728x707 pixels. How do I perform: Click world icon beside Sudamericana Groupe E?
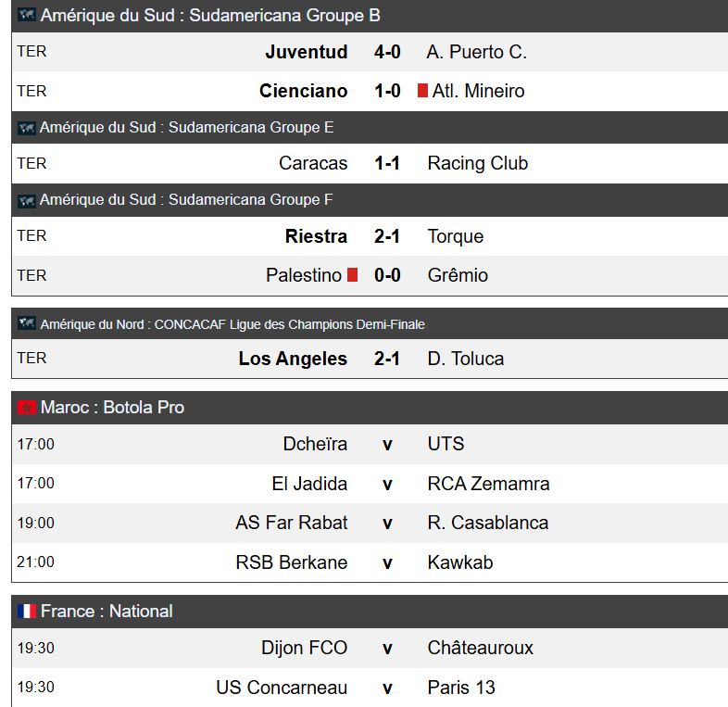[x=27, y=128]
